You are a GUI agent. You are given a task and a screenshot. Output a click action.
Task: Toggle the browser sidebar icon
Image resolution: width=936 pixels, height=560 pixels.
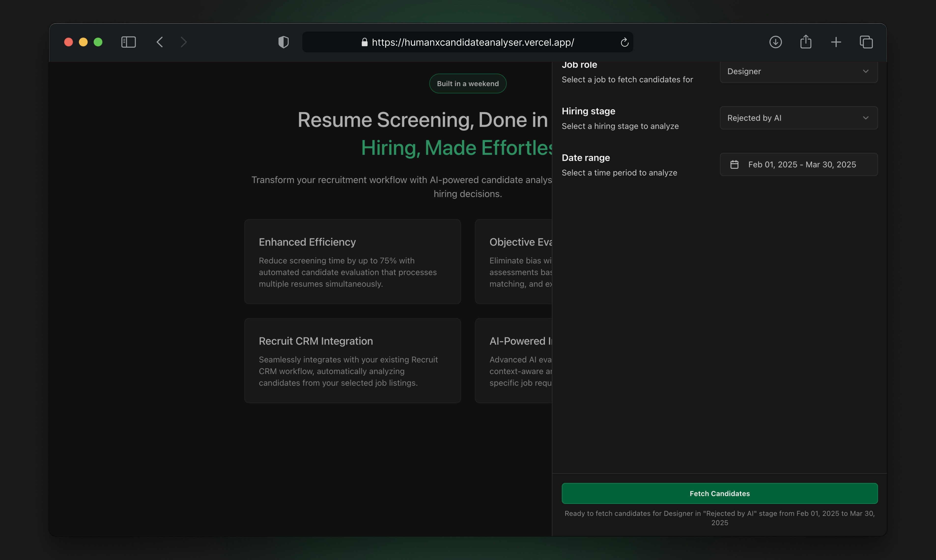(x=128, y=42)
